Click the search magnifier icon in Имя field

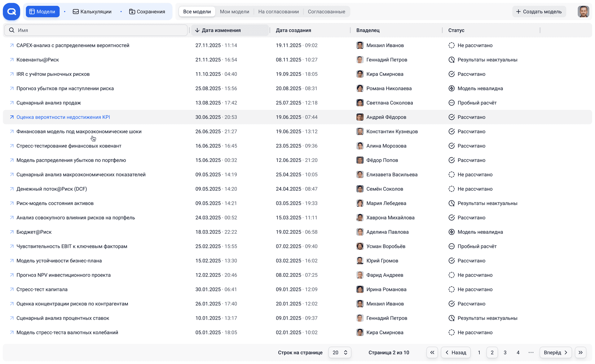[12, 30]
